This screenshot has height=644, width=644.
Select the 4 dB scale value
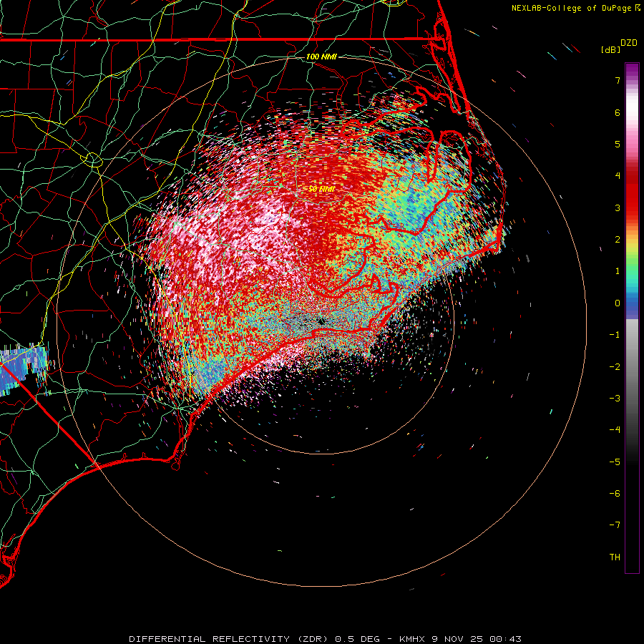[618, 176]
